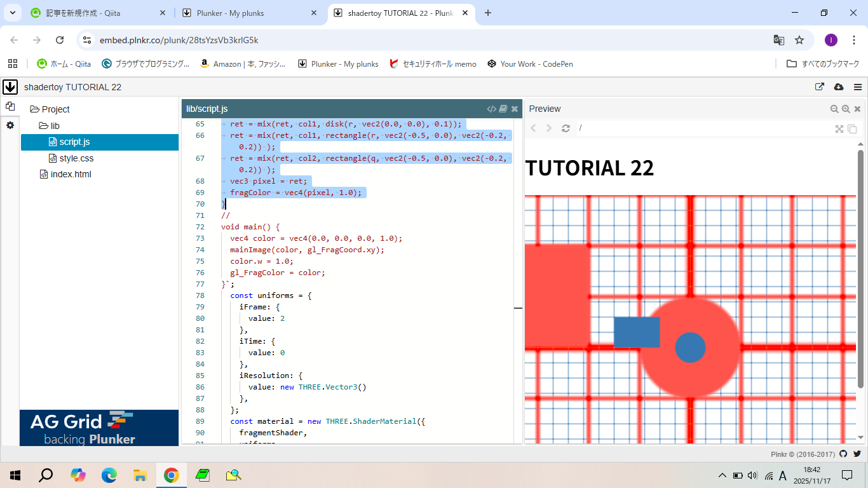Expand the preview to fullscreen

tap(839, 129)
